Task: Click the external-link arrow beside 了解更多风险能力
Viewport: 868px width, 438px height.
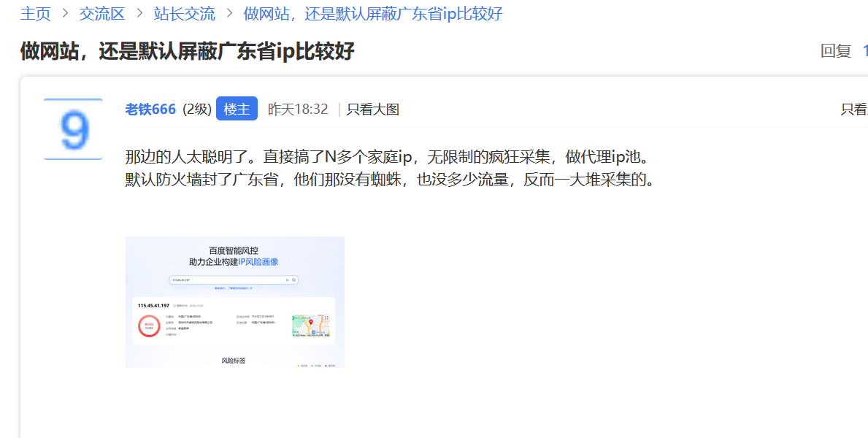Action: pos(253,288)
